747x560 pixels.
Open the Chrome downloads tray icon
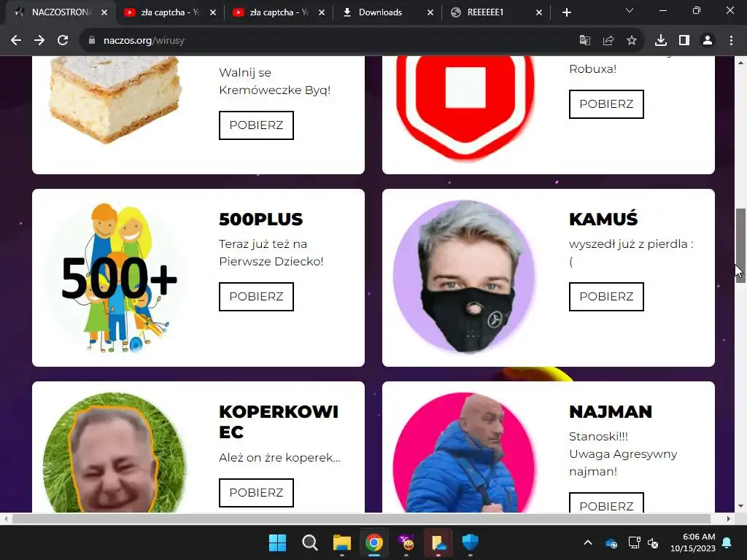tap(661, 41)
